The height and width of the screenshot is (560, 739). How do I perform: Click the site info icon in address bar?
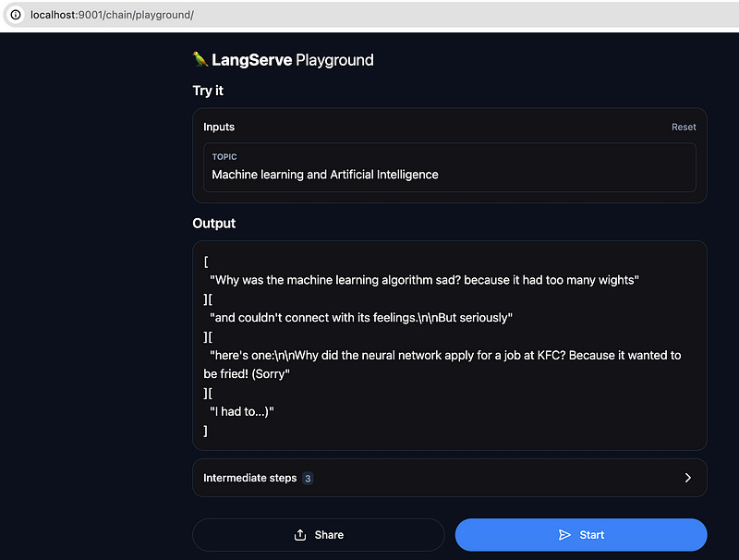pos(16,15)
